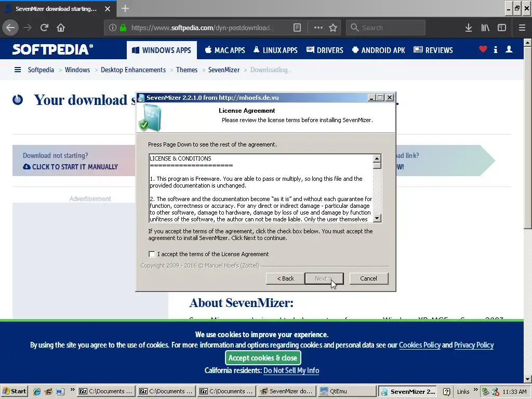Open the Firefox downloads panel
532x399 pixels.
point(469,28)
